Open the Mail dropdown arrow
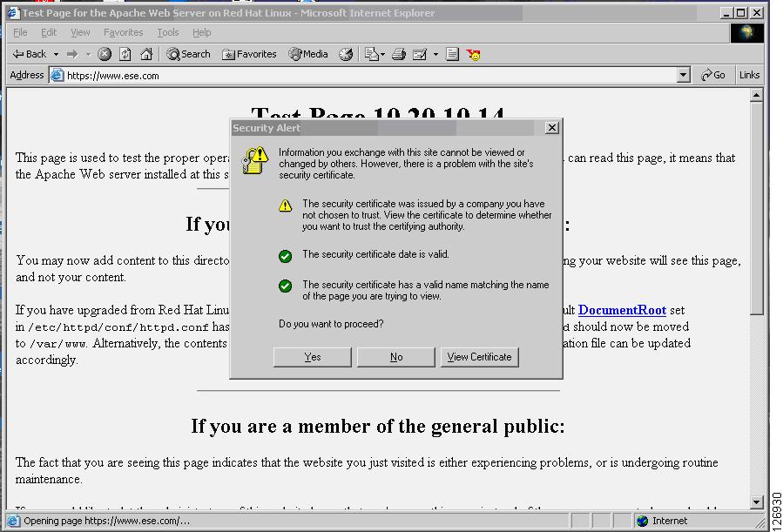783x532 pixels. tap(383, 54)
